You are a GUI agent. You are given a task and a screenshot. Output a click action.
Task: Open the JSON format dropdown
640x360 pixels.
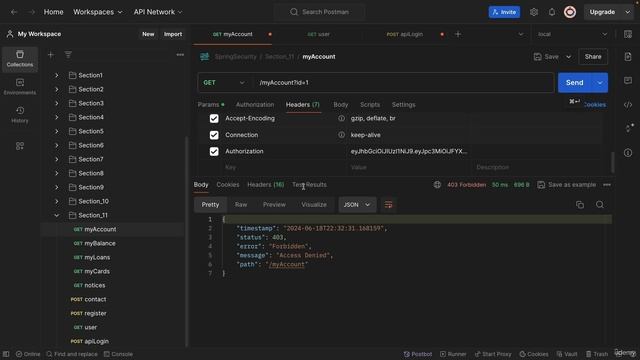coord(357,204)
